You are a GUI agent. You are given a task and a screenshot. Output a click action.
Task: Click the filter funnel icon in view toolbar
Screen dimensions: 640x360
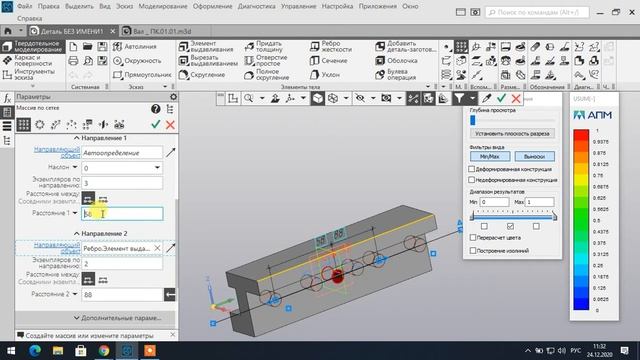pos(459,98)
